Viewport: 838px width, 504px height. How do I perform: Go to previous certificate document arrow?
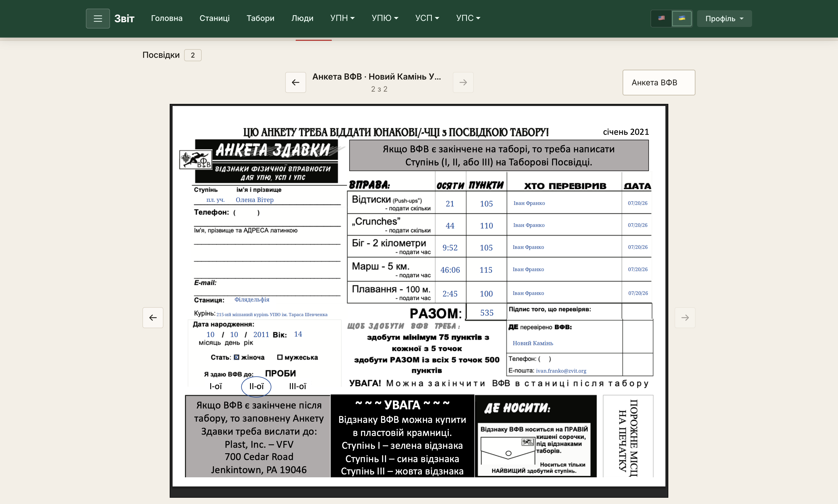[x=296, y=82]
